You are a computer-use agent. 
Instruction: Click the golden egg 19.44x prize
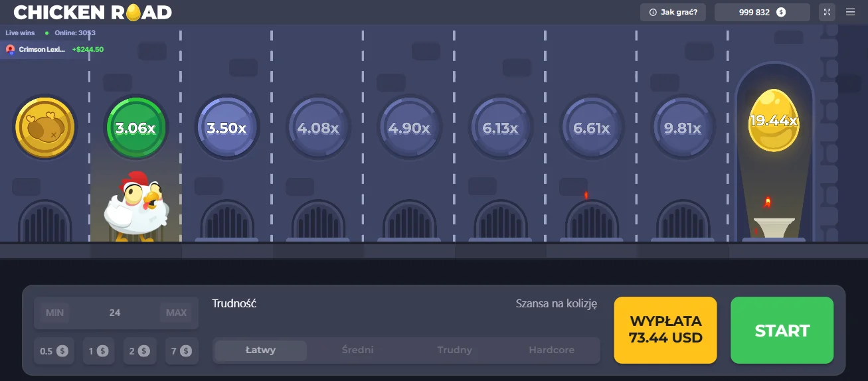(774, 120)
